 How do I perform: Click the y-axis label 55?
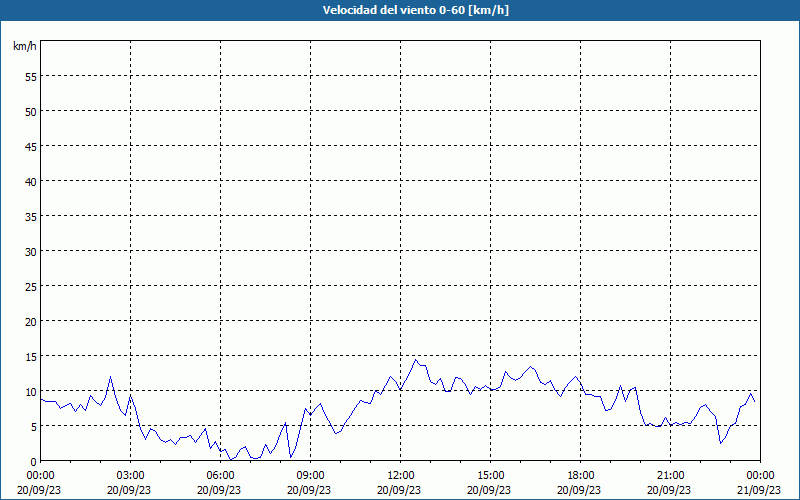31,77
